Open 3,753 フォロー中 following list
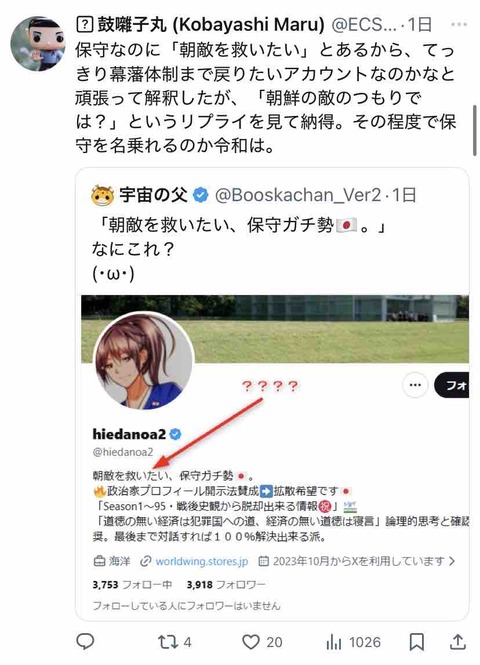The width and height of the screenshot is (480, 665). click(132, 585)
